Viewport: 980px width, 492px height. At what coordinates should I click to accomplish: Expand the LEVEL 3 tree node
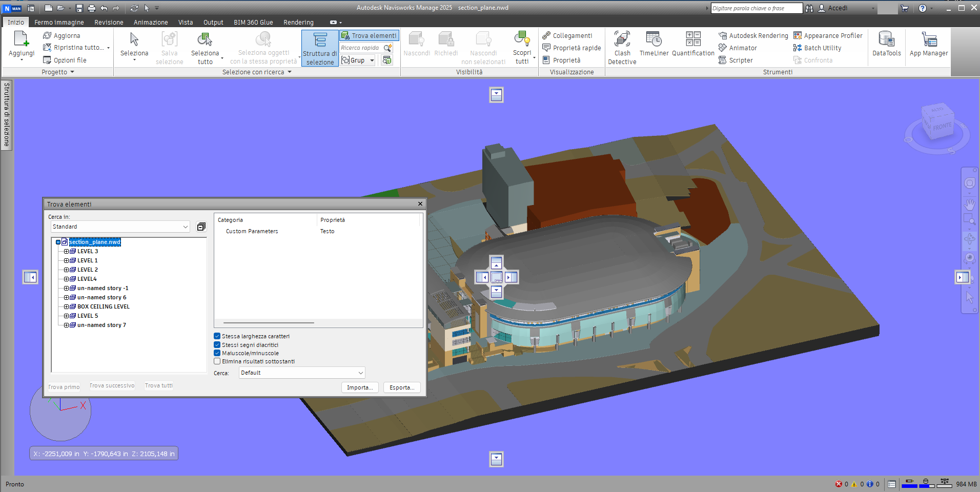click(66, 251)
